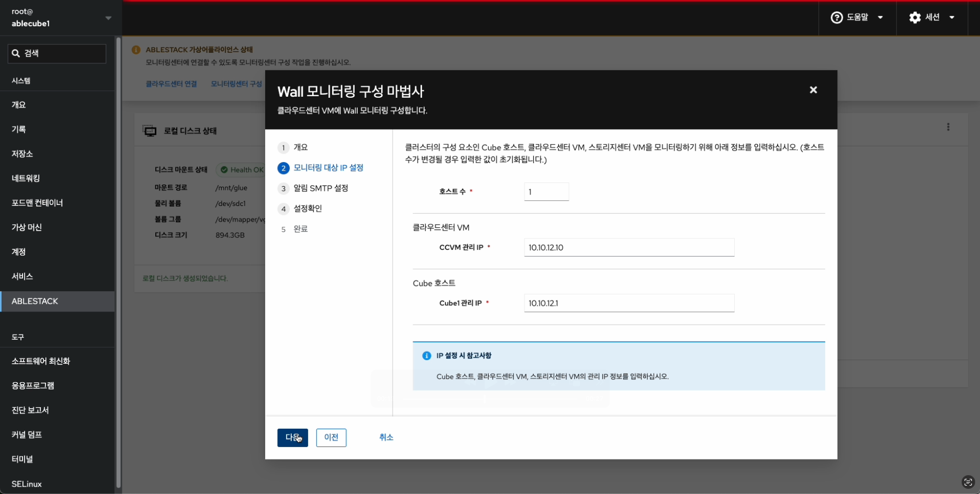
Task: Click the CCVM management IP input field
Action: tap(629, 248)
